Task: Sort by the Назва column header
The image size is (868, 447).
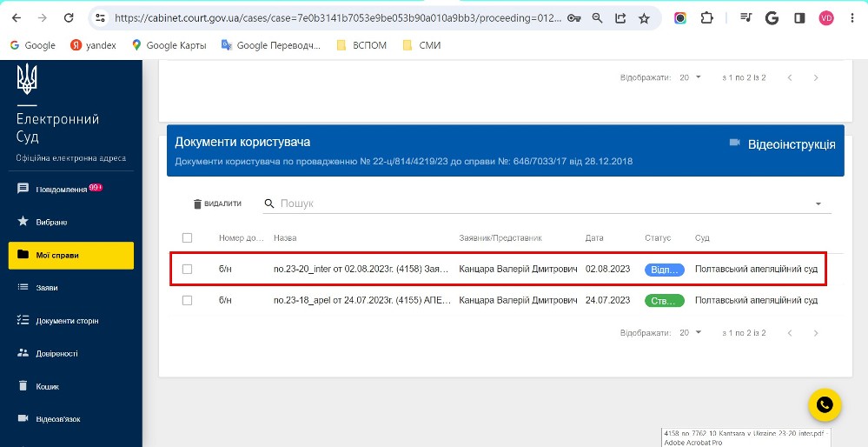Action: coord(285,238)
